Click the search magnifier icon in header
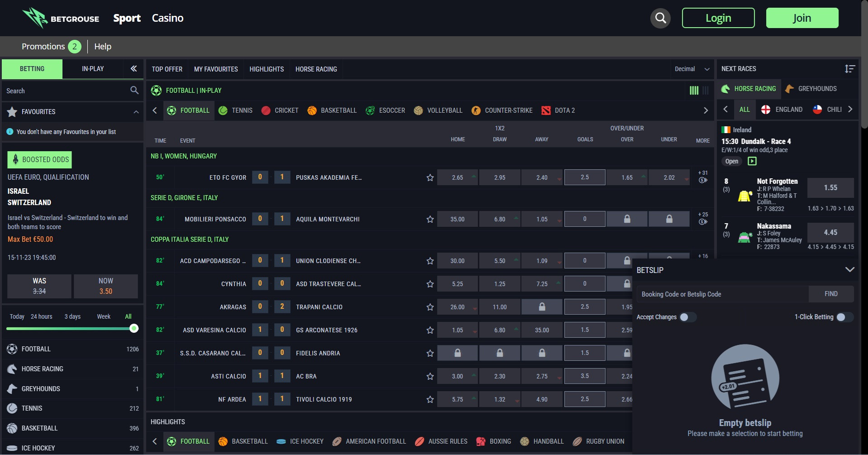Screen dimensions: 868x455 [660, 18]
